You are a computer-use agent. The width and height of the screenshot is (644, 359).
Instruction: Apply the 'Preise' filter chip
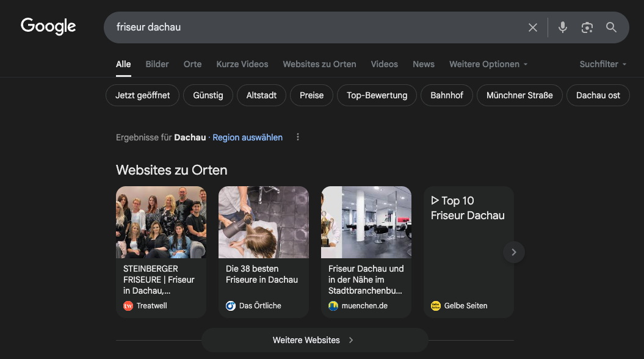click(312, 95)
